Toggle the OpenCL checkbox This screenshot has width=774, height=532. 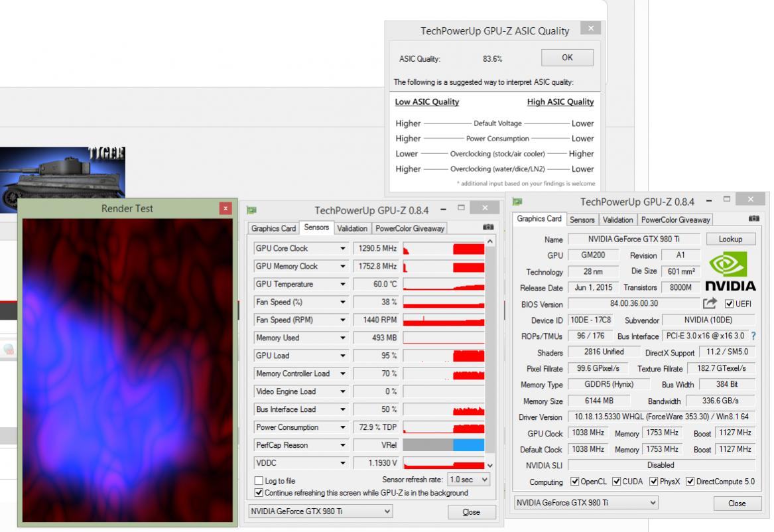[x=574, y=481]
